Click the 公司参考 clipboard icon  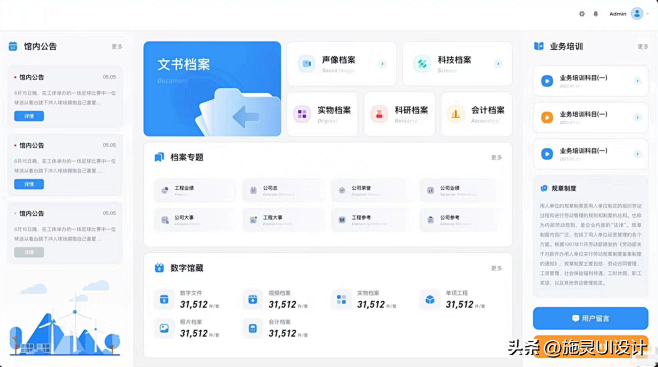[x=431, y=220]
